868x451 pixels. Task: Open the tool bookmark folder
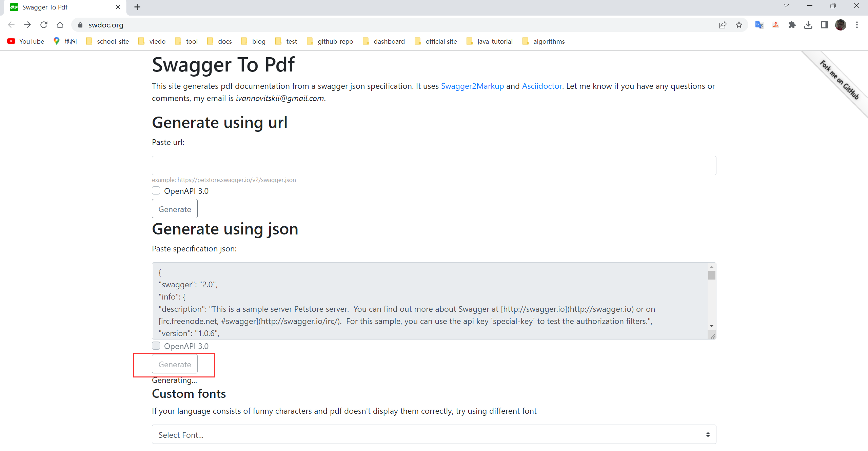[x=186, y=41]
